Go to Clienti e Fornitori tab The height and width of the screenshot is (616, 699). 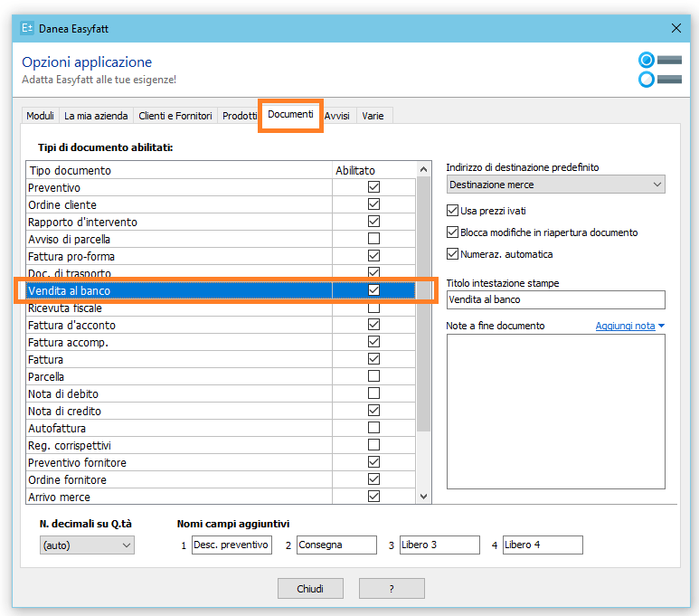[x=175, y=116]
